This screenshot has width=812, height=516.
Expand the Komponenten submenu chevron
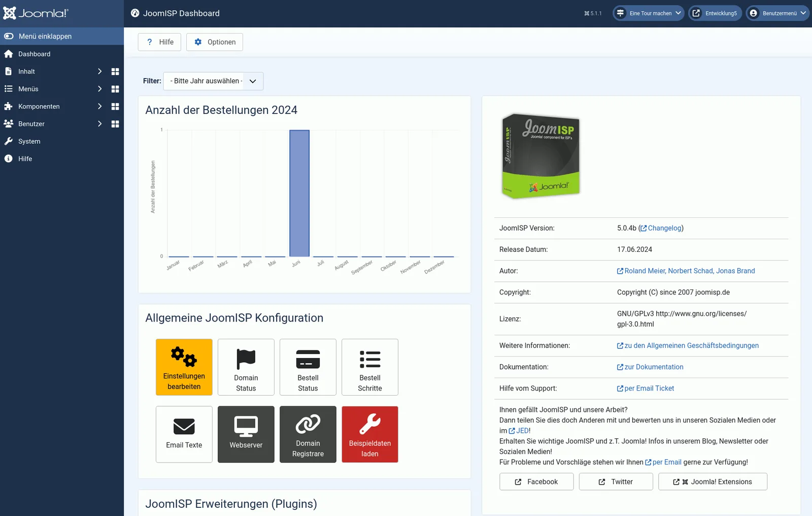click(99, 107)
